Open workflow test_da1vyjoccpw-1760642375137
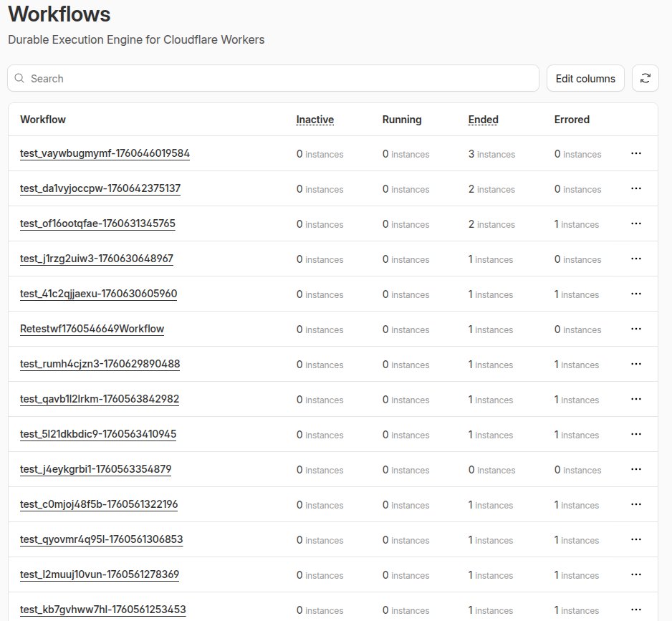 (100, 188)
